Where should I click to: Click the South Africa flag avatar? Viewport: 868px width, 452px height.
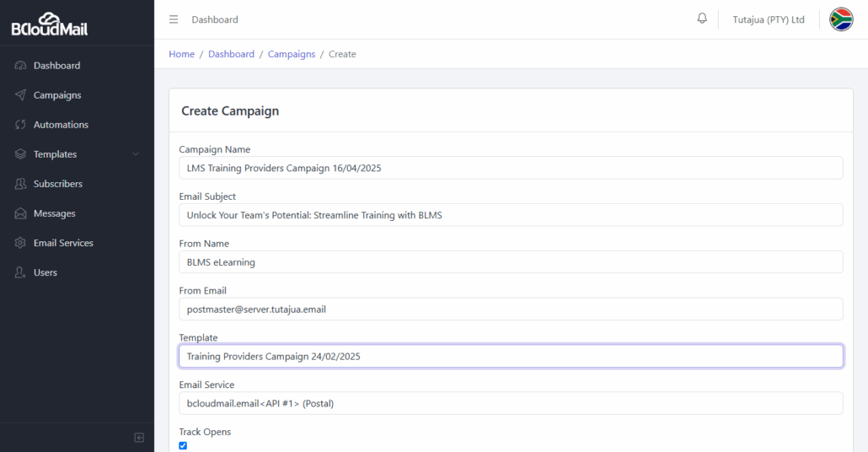coord(841,19)
